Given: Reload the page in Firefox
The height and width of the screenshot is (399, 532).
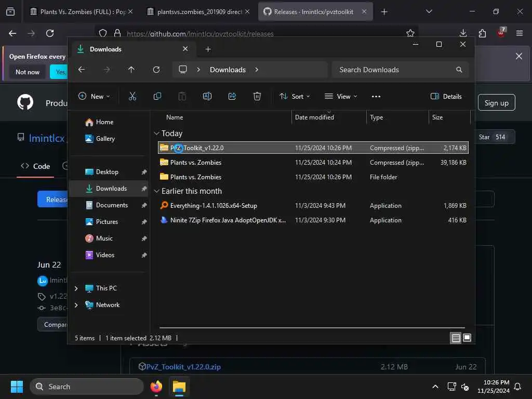Looking at the screenshot, I should coord(50,33).
